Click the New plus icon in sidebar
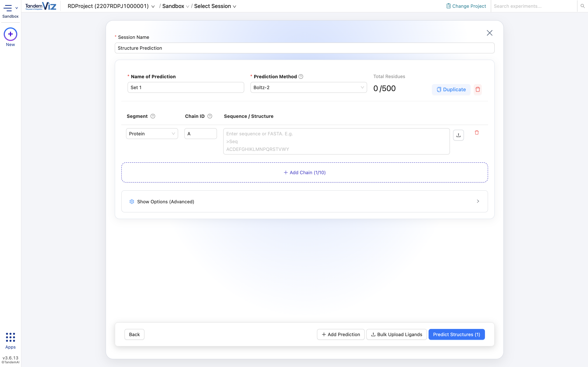The height and width of the screenshot is (367, 588). (10, 34)
